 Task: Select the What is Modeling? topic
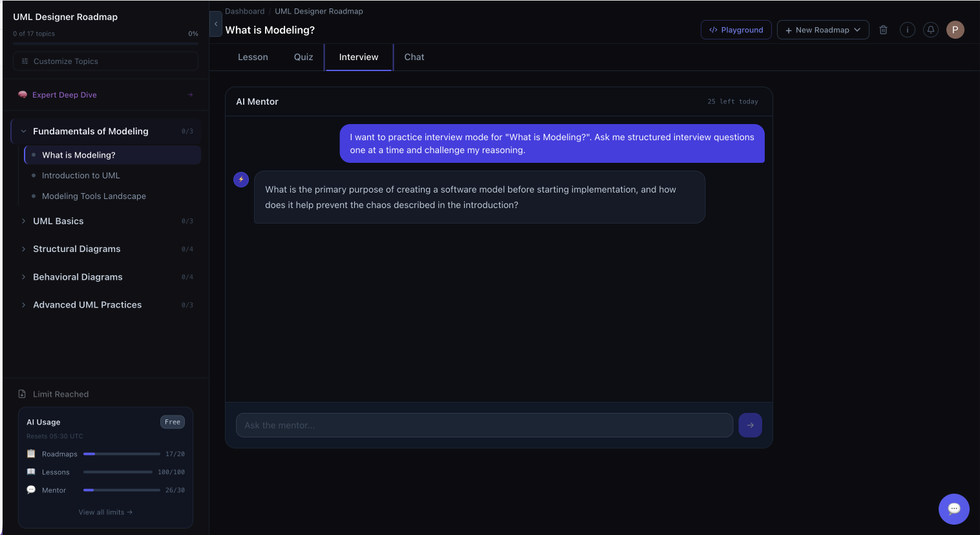pyautogui.click(x=112, y=155)
